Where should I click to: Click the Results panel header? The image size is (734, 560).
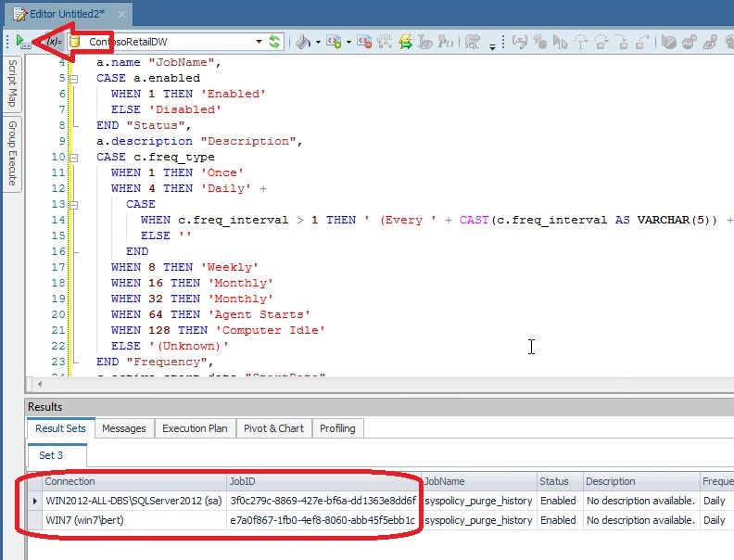379,406
